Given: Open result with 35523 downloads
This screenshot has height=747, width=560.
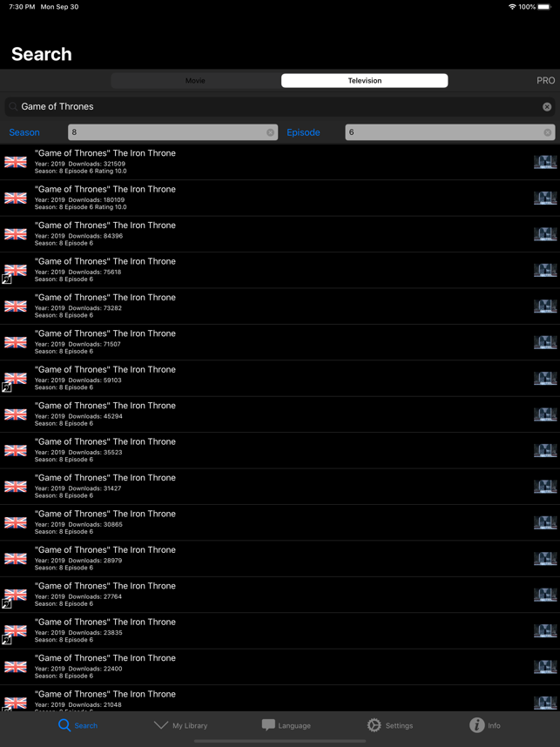Looking at the screenshot, I should (x=280, y=451).
